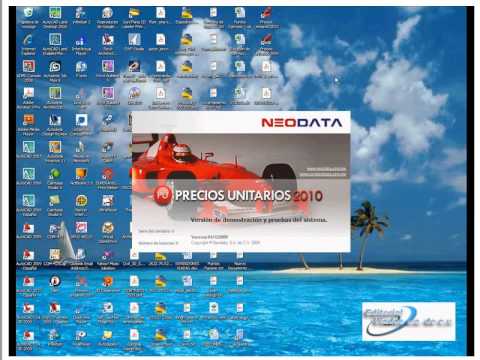
Task: Launch the AutoCAD Land Desktop shortcut in top row
Action: click(x=55, y=17)
